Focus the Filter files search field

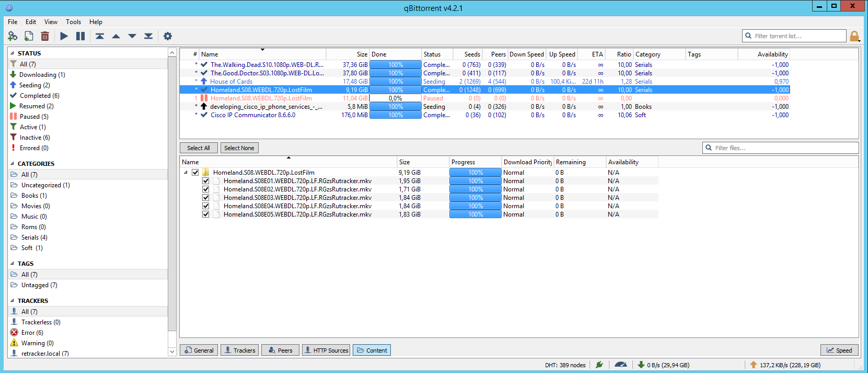tap(781, 148)
